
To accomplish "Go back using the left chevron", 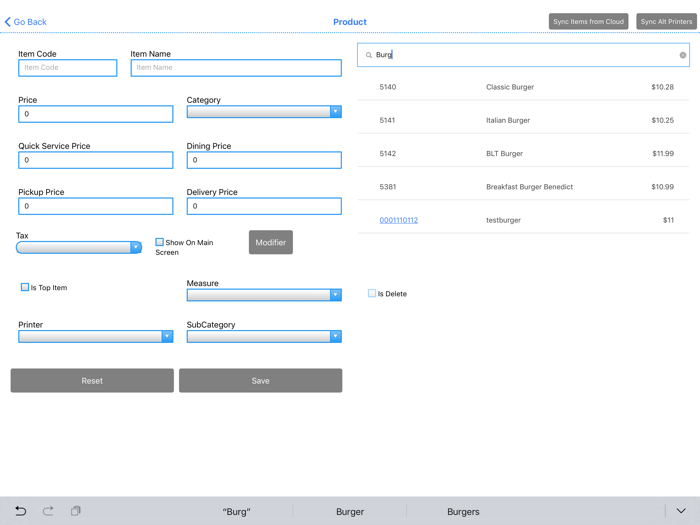I will tap(8, 22).
